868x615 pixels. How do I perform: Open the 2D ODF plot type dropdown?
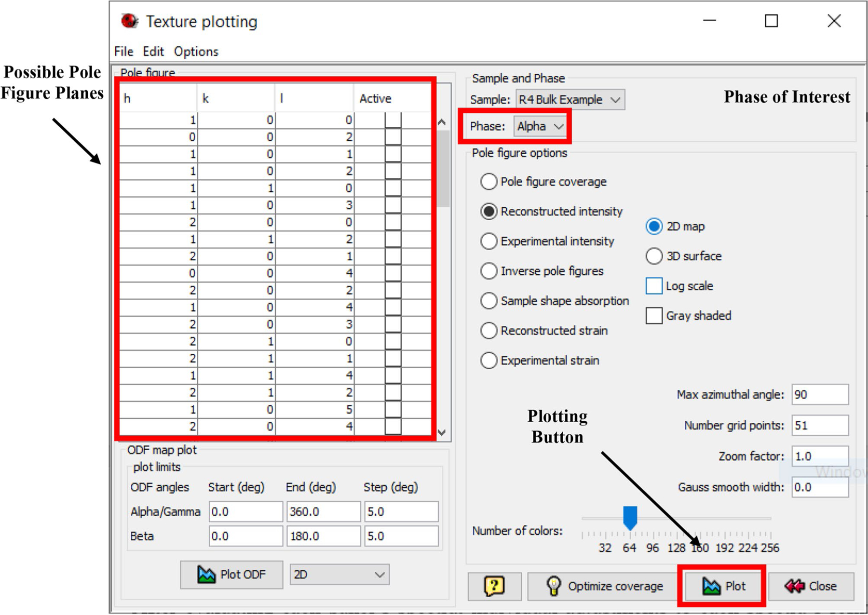(x=339, y=575)
